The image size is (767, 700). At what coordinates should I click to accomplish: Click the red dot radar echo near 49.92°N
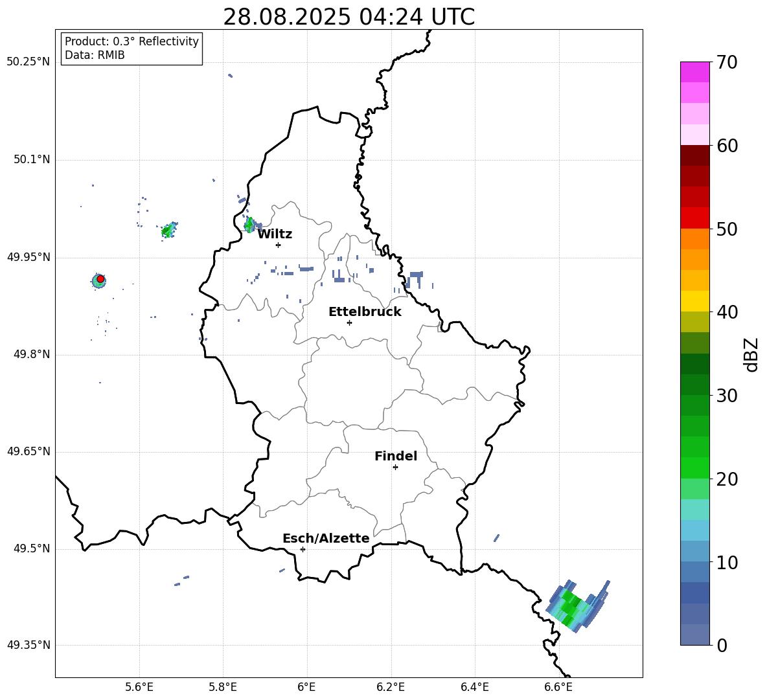100,279
